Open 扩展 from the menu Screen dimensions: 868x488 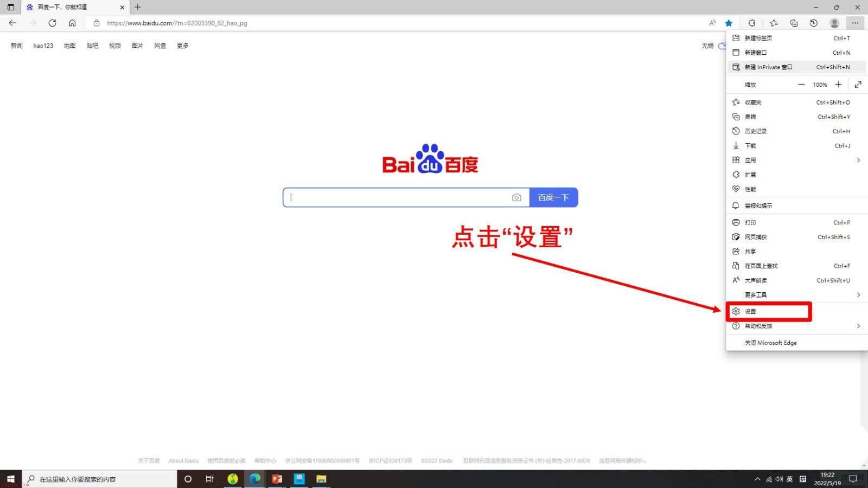point(796,175)
